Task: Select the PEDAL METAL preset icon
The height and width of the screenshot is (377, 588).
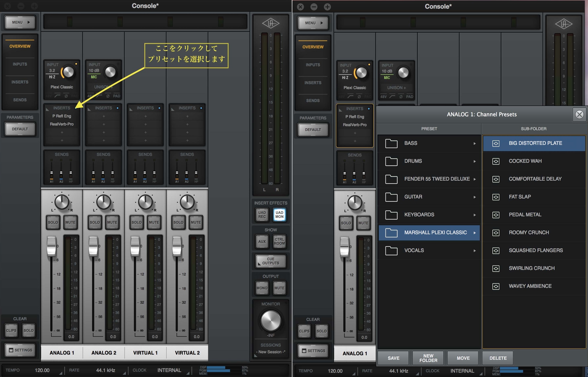Action: click(x=496, y=215)
